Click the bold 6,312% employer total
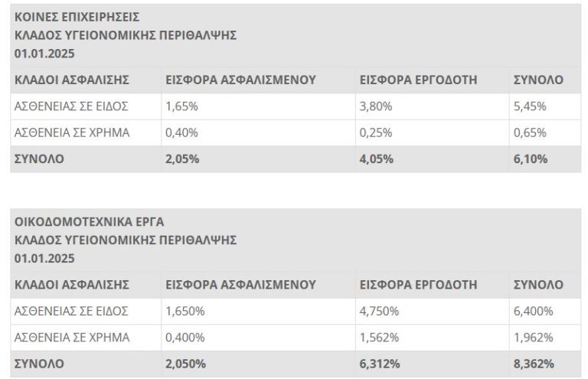This screenshot has height=379, width=588. (380, 364)
